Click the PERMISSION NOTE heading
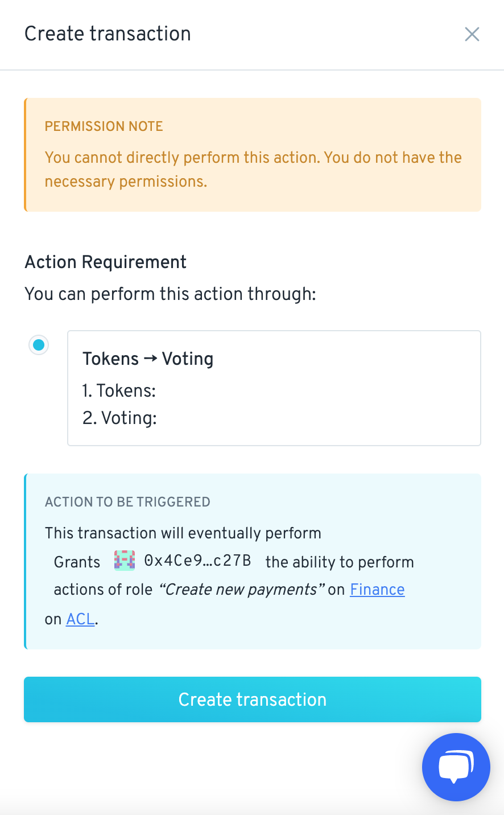 (x=104, y=126)
